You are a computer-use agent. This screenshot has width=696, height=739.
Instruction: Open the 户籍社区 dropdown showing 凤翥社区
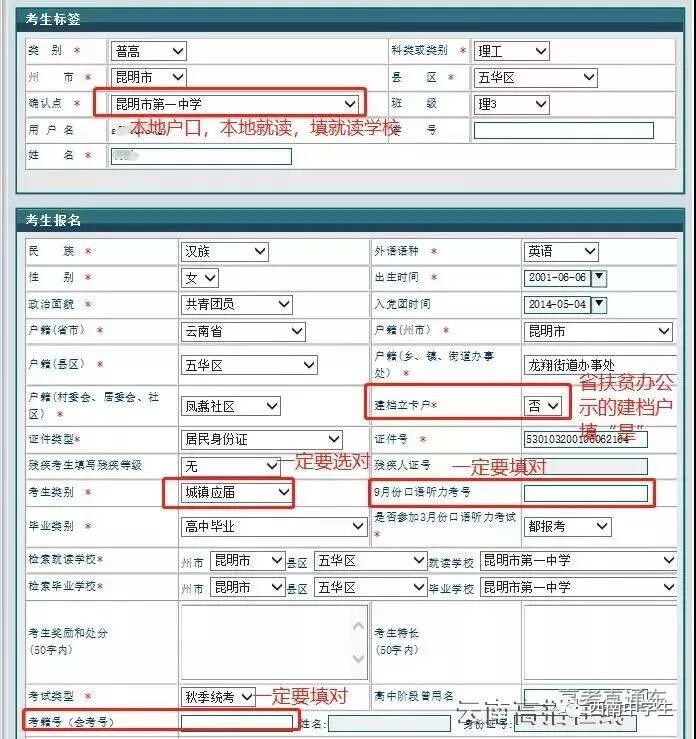pyautogui.click(x=230, y=406)
